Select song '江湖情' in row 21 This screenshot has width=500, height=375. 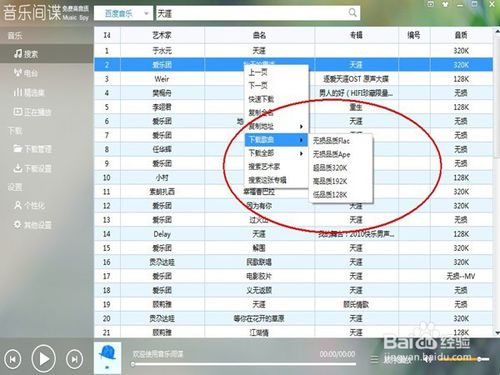259,332
